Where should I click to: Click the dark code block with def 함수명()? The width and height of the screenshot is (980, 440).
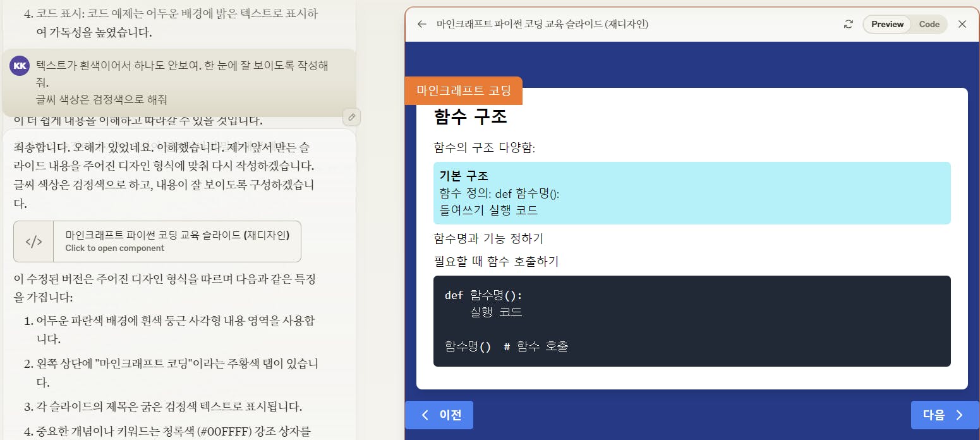(692, 321)
